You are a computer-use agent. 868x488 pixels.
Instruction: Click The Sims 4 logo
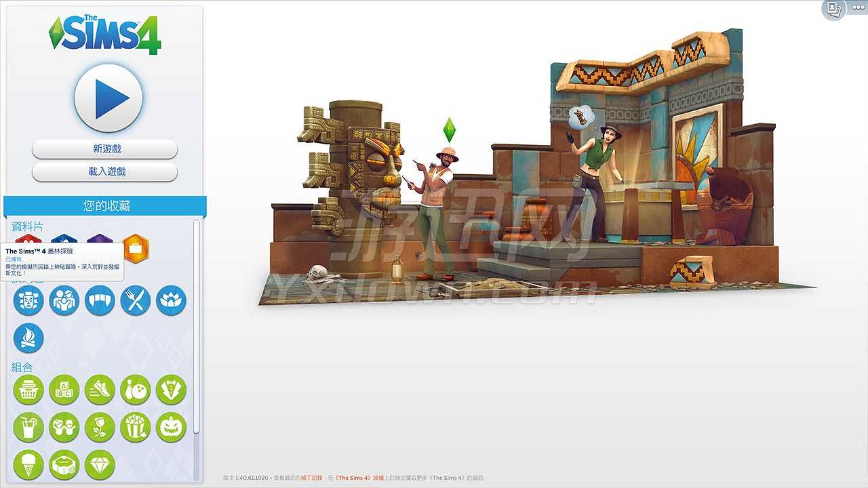[x=105, y=34]
